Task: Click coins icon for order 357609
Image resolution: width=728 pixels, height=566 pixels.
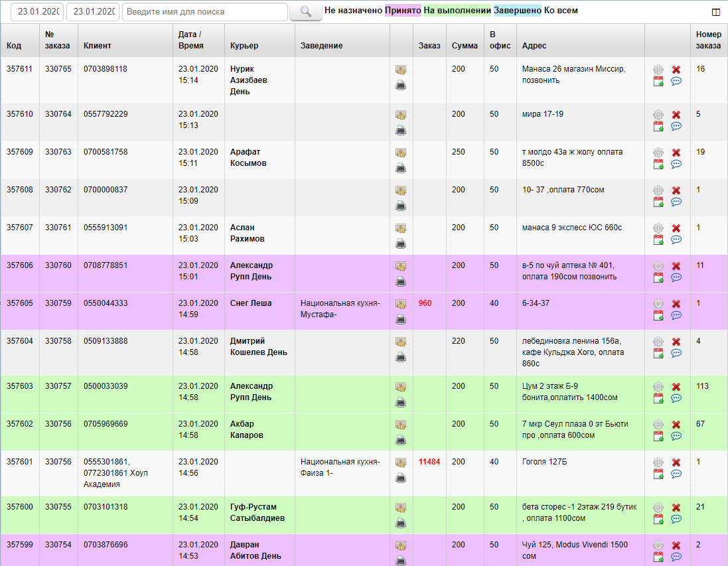Action: 401,153
